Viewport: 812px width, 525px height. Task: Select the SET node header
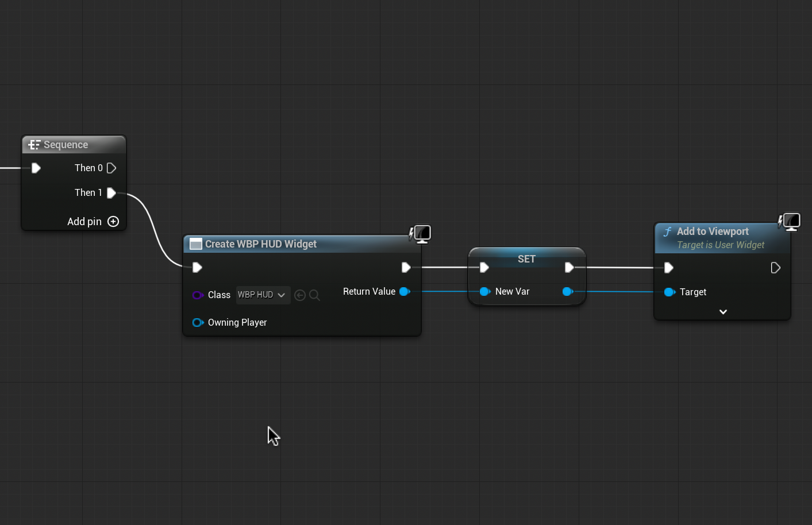tap(526, 259)
